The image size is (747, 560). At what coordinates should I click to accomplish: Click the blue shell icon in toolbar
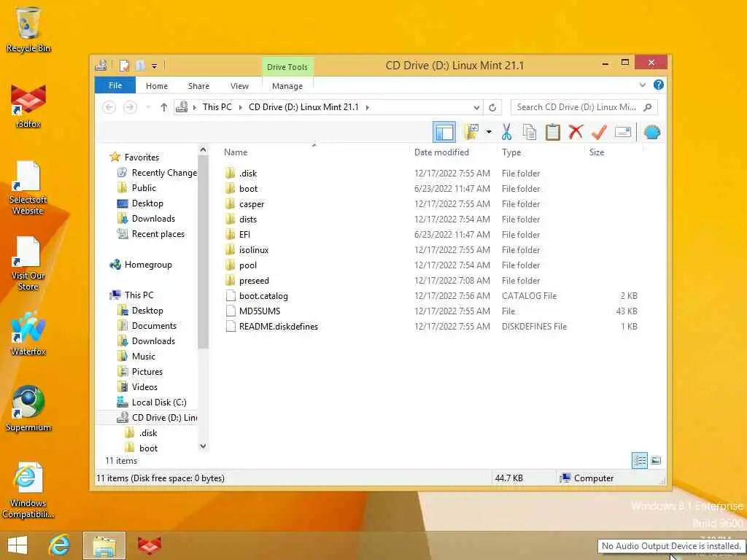pyautogui.click(x=651, y=132)
